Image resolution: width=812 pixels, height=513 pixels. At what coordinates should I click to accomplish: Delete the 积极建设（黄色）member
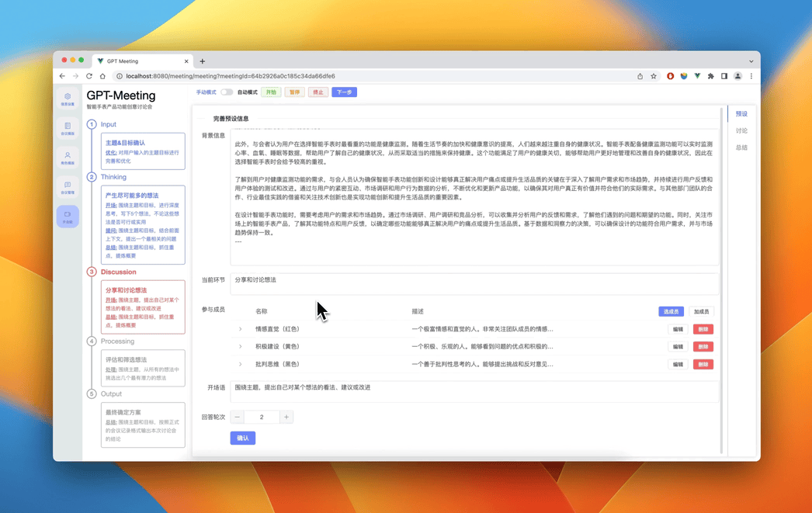point(703,347)
